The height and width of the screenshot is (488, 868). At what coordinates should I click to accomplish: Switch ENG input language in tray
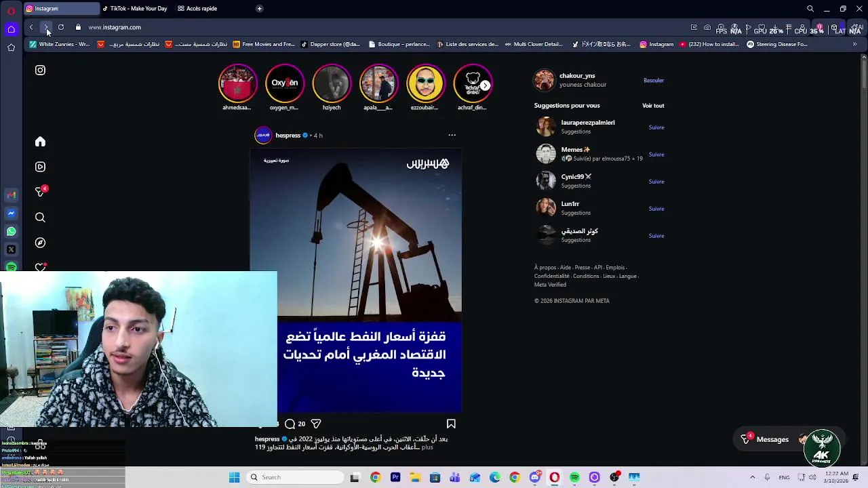click(784, 477)
